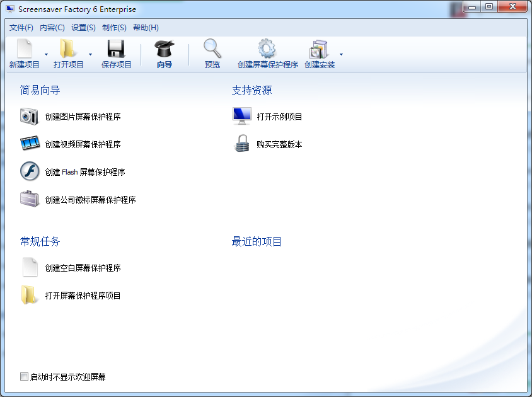Open the 制作(S) menu
Viewport: 532px width, 397px height.
pyautogui.click(x=114, y=28)
